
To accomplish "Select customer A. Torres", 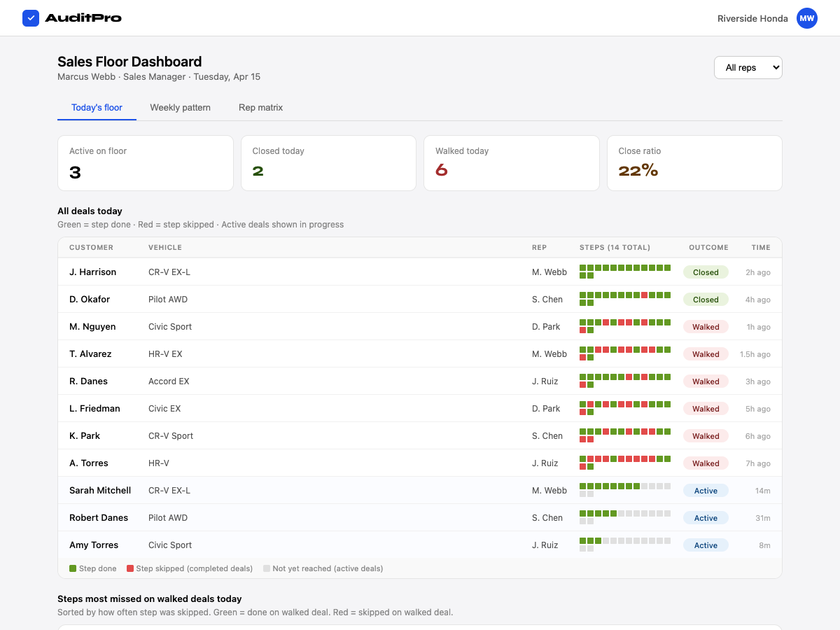I will coord(89,463).
